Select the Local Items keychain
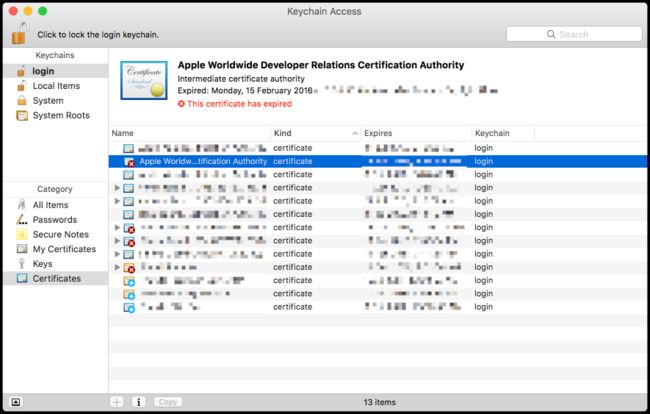The width and height of the screenshot is (650, 414). pos(56,86)
